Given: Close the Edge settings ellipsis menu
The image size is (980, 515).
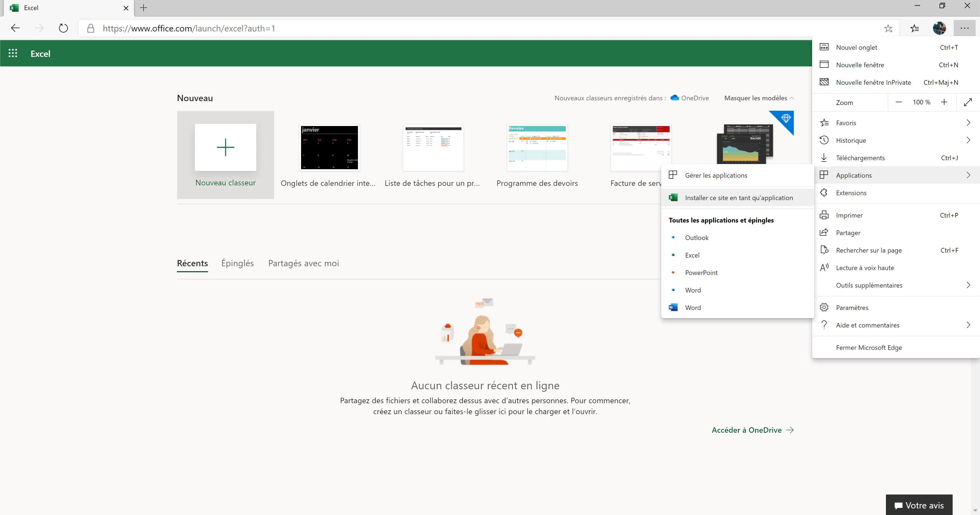Looking at the screenshot, I should [964, 28].
